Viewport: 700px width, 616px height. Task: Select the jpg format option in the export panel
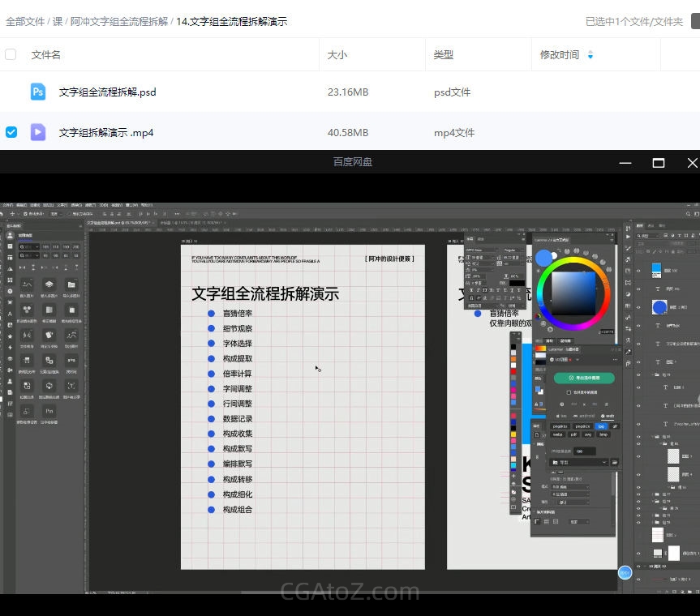pyautogui.click(x=600, y=426)
